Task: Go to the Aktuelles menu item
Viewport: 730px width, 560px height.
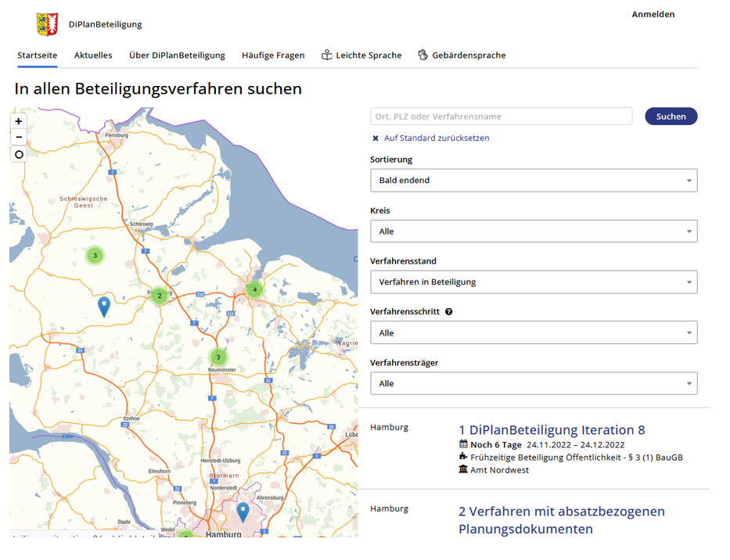Action: [93, 56]
